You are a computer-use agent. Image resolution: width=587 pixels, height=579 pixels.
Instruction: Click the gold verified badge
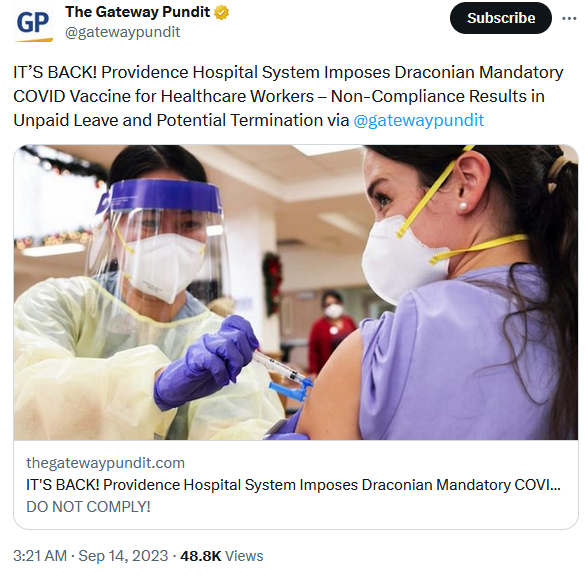point(221,12)
